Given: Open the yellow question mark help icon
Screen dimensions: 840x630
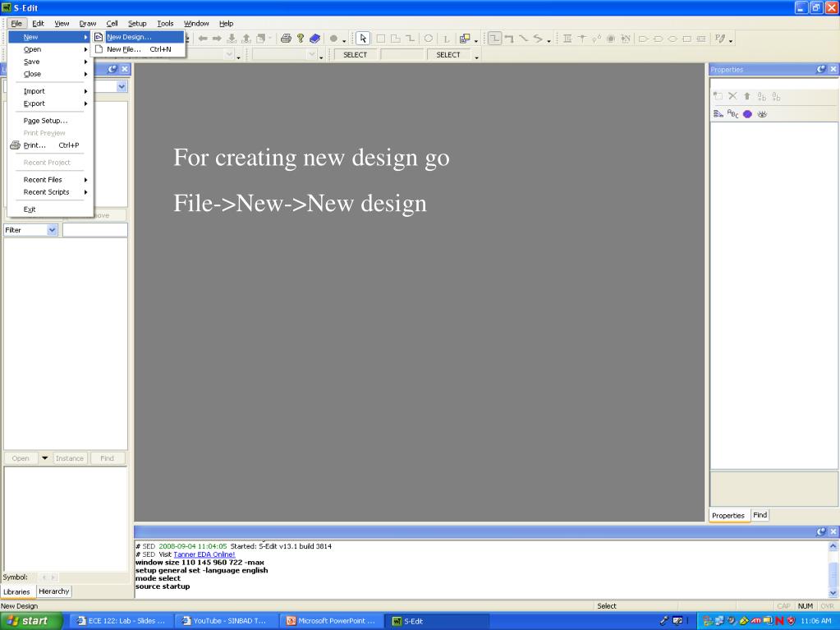Looking at the screenshot, I should [301, 39].
